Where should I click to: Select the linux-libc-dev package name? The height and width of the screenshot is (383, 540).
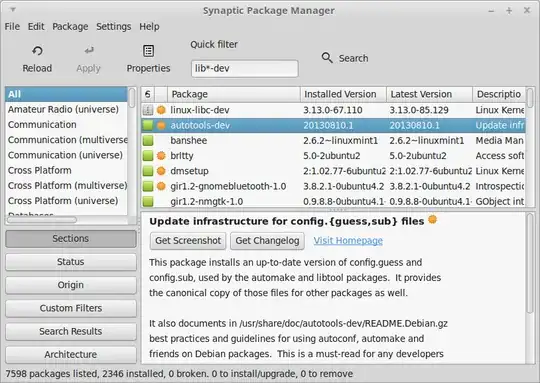coord(200,110)
